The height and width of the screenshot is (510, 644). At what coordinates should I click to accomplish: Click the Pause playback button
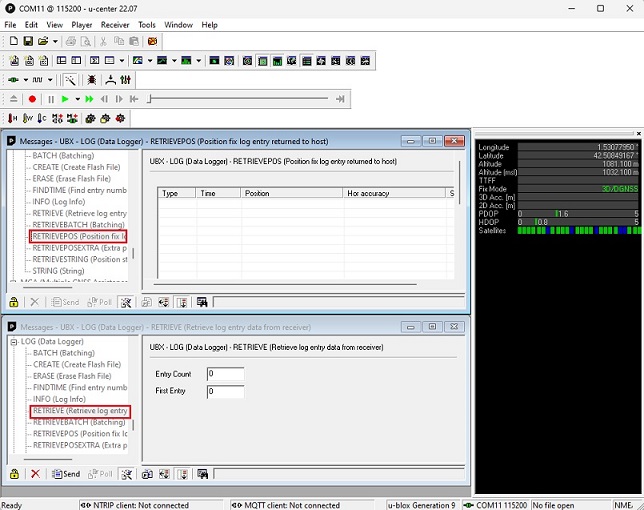click(50, 99)
